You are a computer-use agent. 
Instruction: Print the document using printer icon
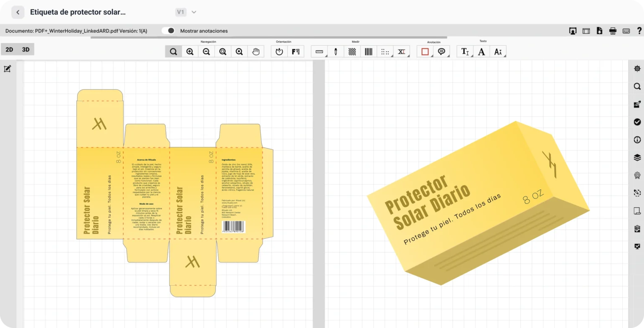pyautogui.click(x=613, y=31)
